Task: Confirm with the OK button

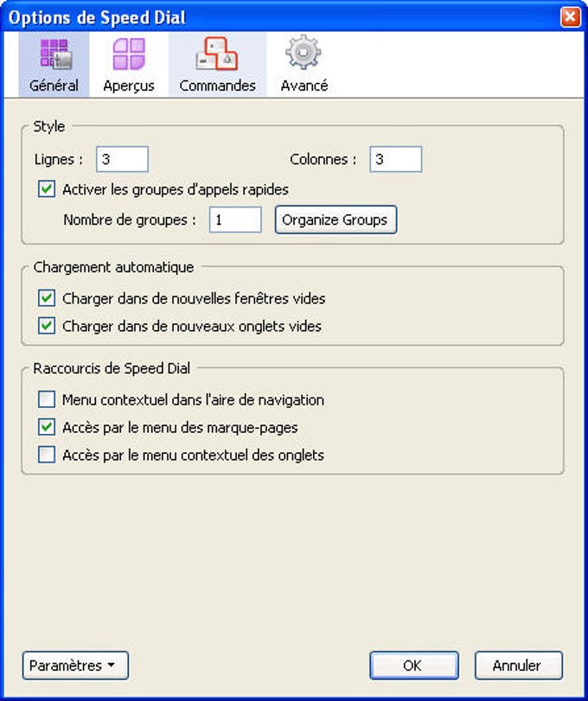Action: (414, 666)
